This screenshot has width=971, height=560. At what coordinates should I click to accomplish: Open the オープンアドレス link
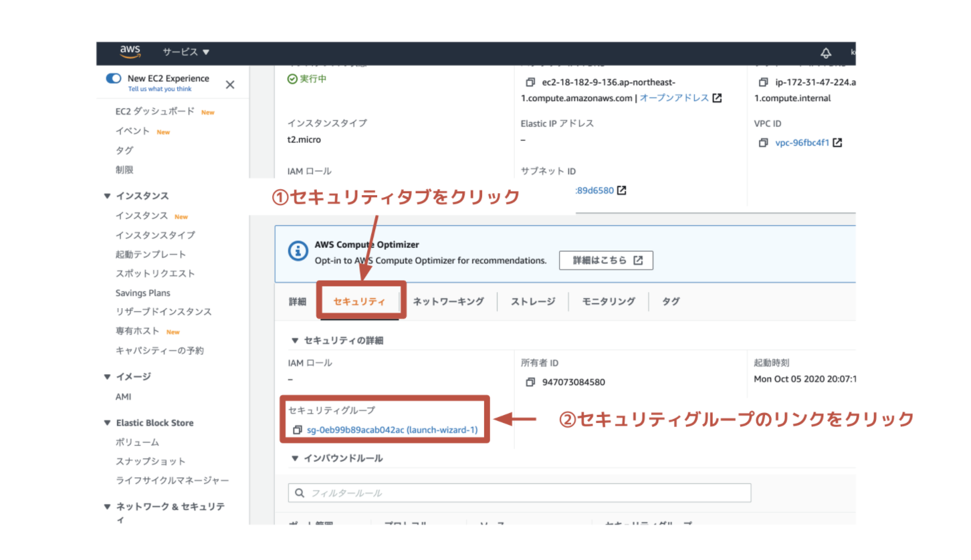pos(674,98)
